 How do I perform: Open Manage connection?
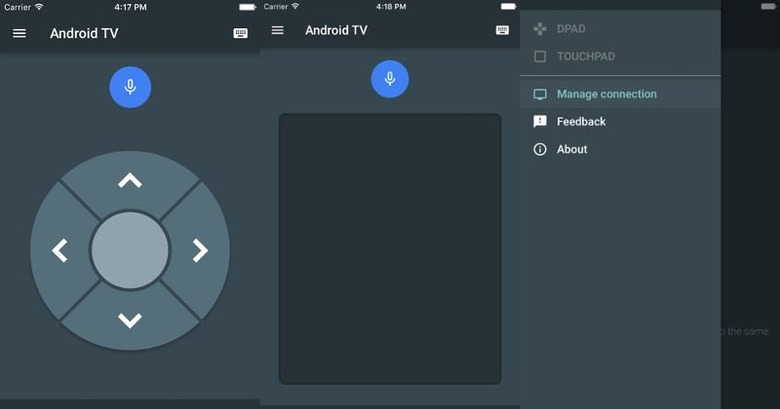[620, 94]
